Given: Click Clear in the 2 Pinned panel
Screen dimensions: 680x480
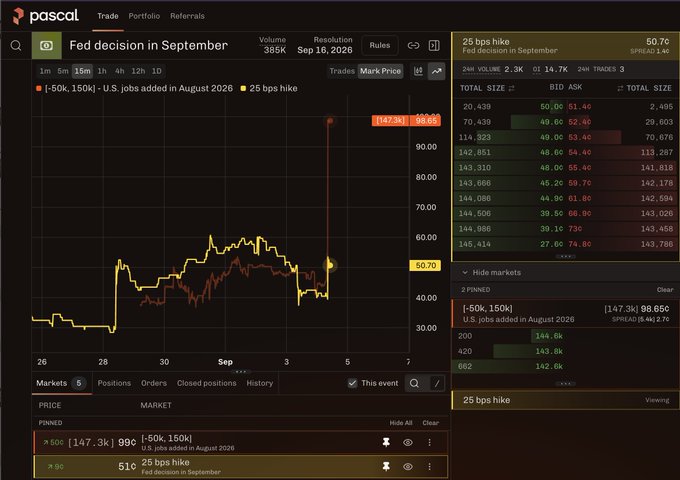Looking at the screenshot, I should click(x=665, y=289).
